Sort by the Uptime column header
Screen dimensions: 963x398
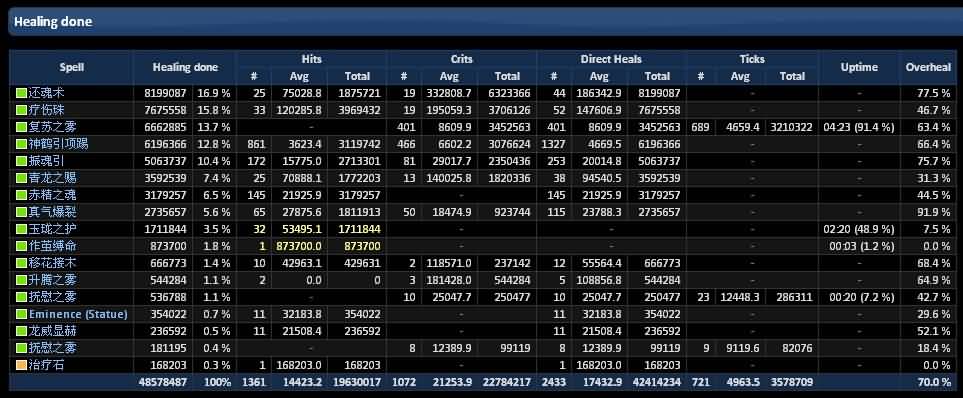pyautogui.click(x=859, y=68)
